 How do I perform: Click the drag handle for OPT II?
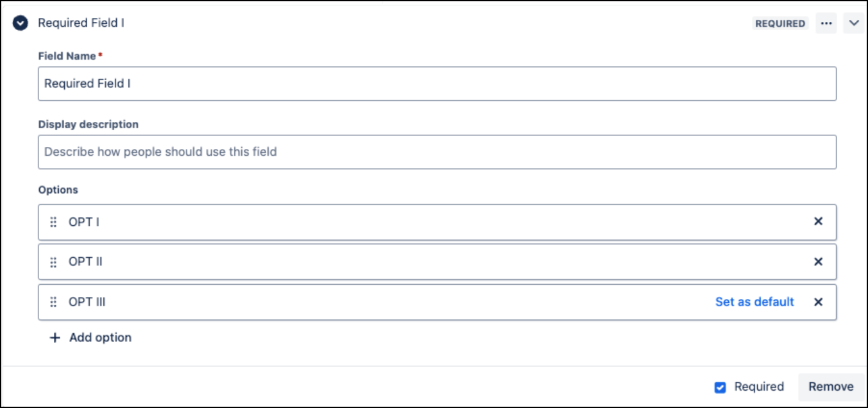click(x=54, y=262)
